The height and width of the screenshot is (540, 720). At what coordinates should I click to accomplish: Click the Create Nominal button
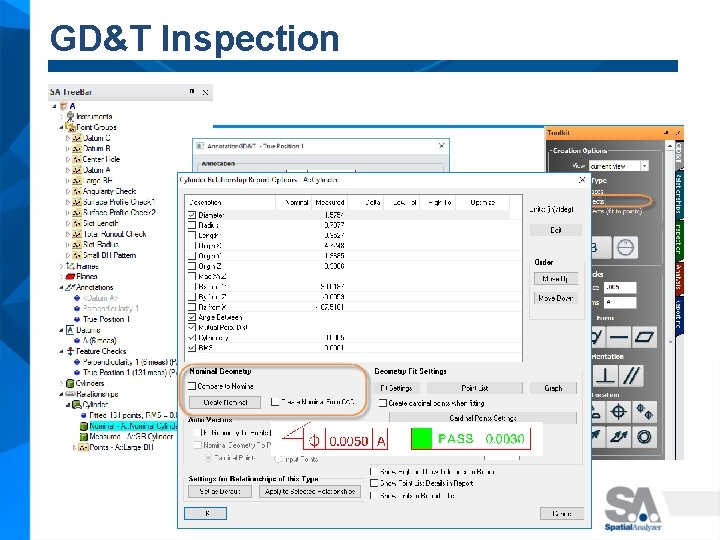pos(225,402)
